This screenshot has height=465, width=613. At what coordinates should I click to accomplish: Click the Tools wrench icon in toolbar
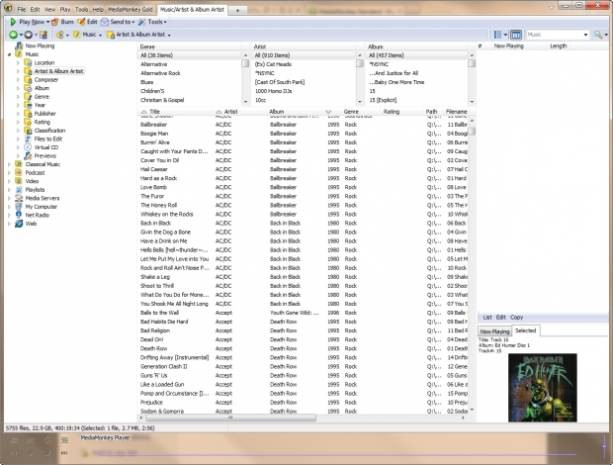pyautogui.click(x=142, y=22)
